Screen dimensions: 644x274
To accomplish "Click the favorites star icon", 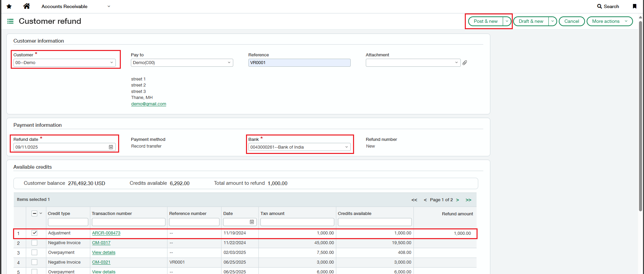I will tap(9, 6).
